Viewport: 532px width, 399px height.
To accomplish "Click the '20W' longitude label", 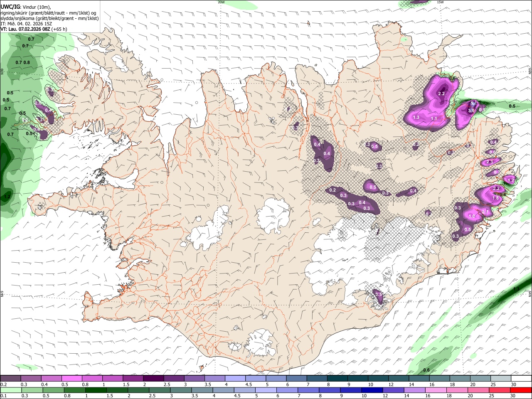I will 221,2.
